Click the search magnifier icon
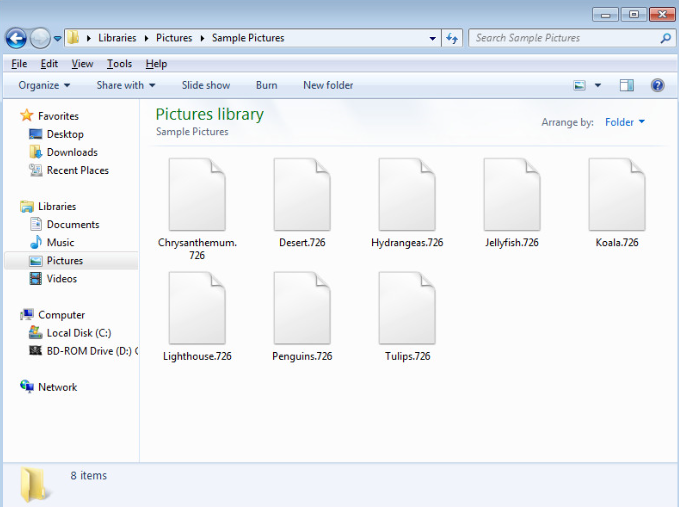The height and width of the screenshot is (507, 679). pyautogui.click(x=666, y=39)
